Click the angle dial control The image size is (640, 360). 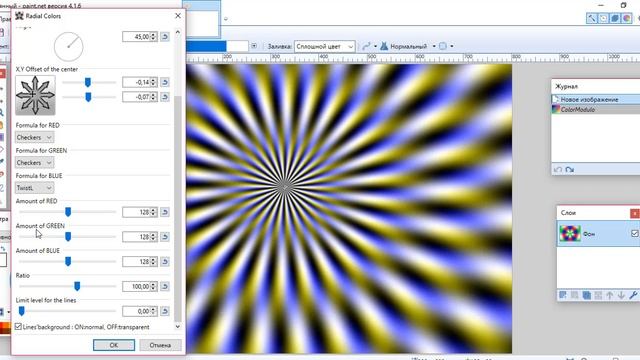69,47
